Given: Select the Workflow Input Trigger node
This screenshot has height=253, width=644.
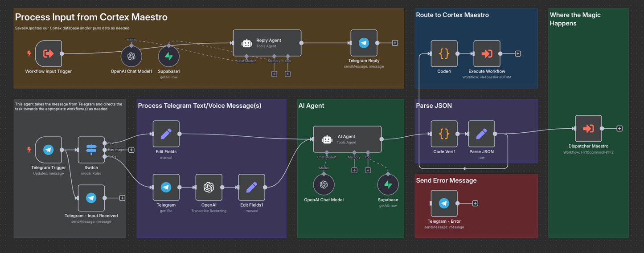Looking at the screenshot, I should 48,54.
